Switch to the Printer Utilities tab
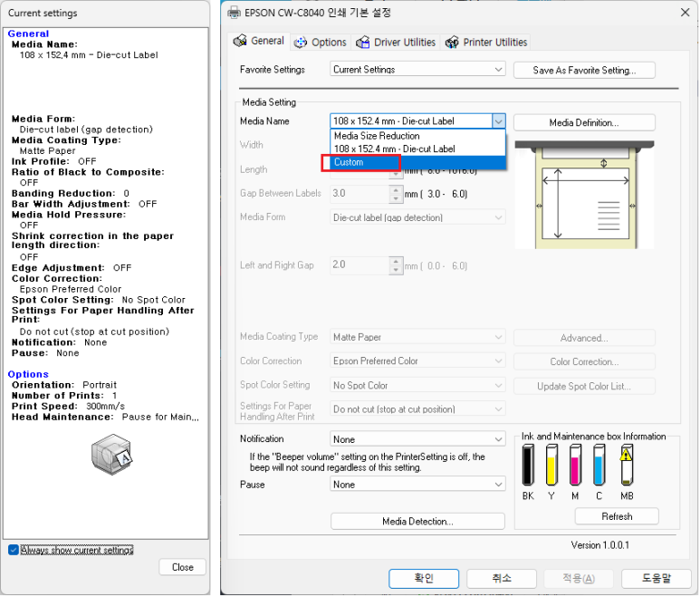Viewport: 700px width, 596px height. (x=486, y=43)
